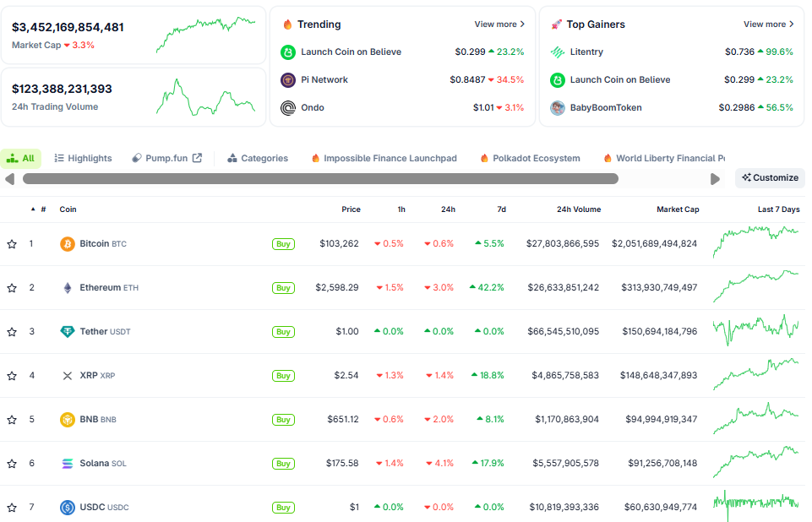Viewport: 812px width, 522px height.
Task: Toggle the favorite star for Solana
Action: click(12, 464)
